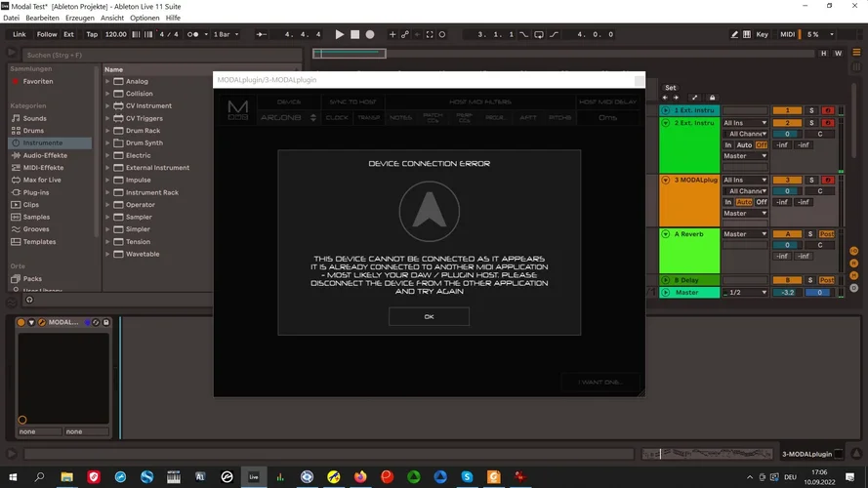868x488 pixels.
Task: Click the tempo field showing 120.00
Action: coord(115,34)
